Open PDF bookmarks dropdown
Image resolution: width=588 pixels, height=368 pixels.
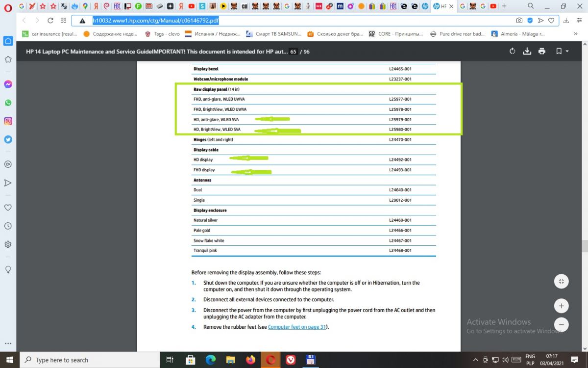coord(562,51)
